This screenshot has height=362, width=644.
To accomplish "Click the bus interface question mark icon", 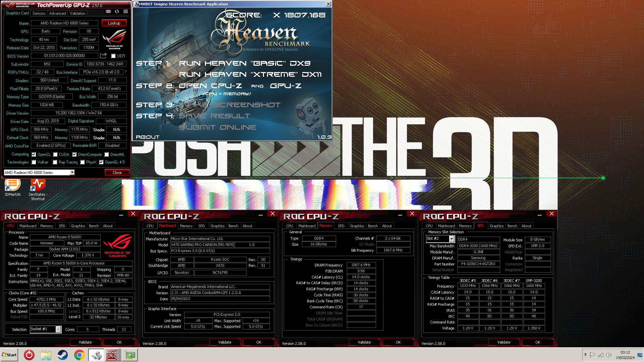I will coord(125,72).
